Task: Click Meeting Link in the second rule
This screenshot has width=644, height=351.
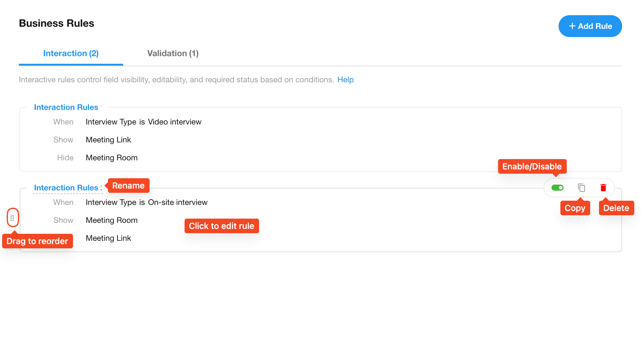Action: pos(108,238)
